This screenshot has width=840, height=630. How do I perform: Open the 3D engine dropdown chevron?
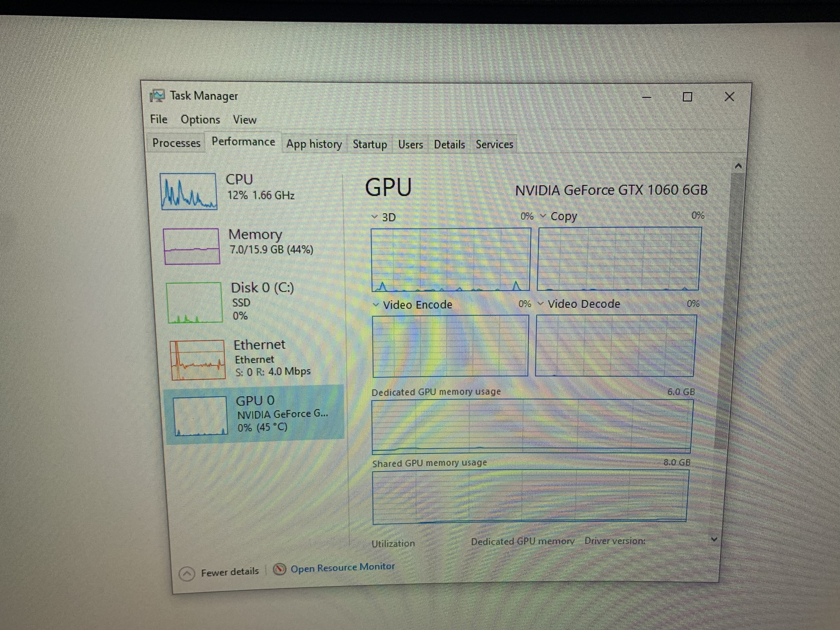click(x=374, y=217)
